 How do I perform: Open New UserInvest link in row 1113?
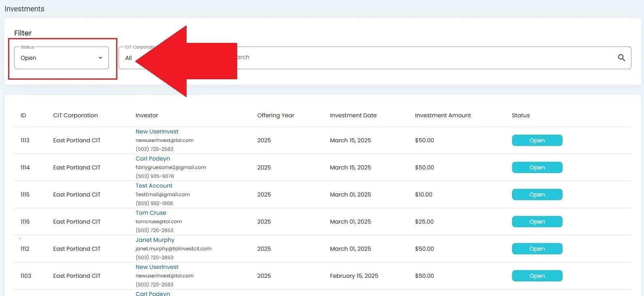[x=157, y=131]
